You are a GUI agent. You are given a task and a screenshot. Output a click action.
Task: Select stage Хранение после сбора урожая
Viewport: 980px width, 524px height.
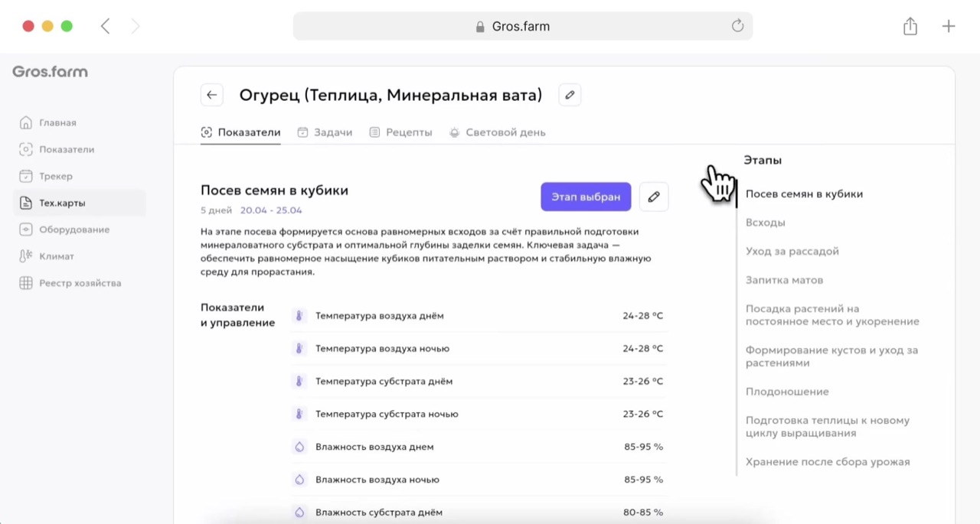[x=828, y=462]
